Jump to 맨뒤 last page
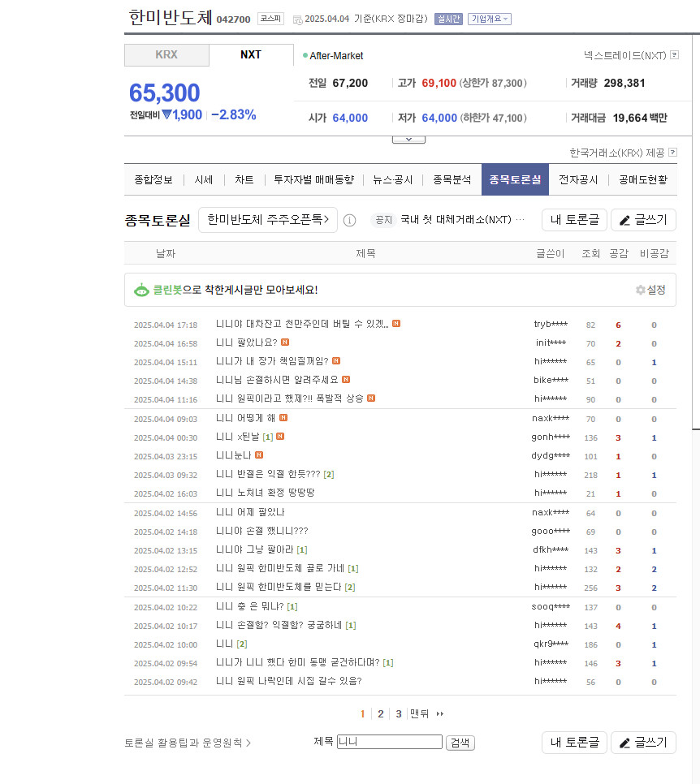This screenshot has height=784, width=700. coord(419,714)
